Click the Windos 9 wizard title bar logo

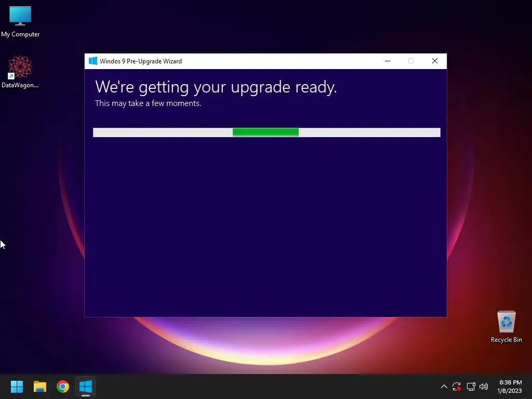(x=92, y=61)
